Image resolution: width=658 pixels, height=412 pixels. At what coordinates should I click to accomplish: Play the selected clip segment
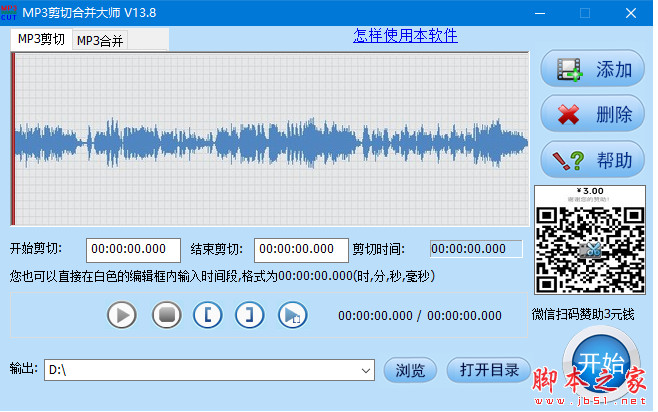292,315
